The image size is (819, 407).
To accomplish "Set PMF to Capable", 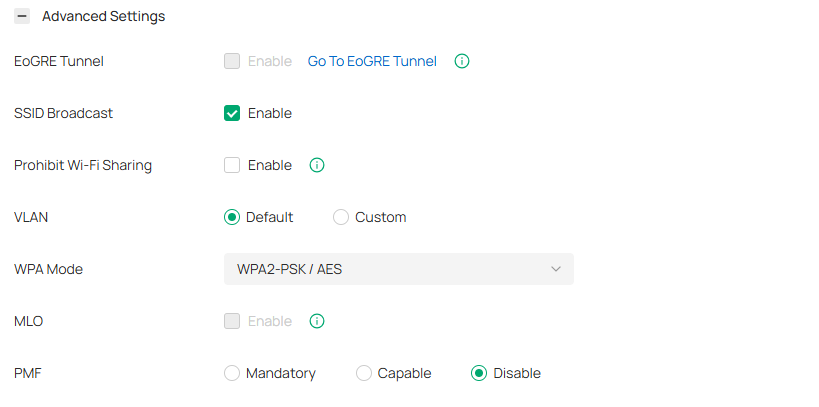I will (x=364, y=373).
